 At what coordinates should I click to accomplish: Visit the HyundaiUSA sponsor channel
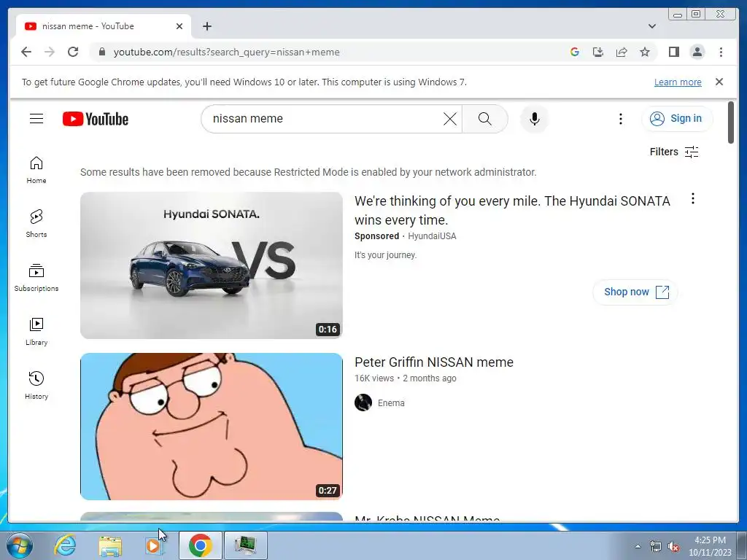click(x=432, y=236)
